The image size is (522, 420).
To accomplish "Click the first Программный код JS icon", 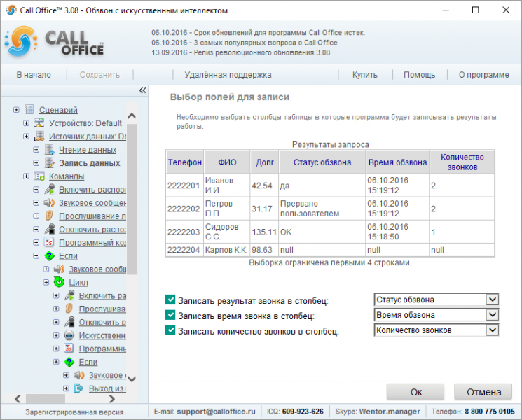I will pyautogui.click(x=49, y=242).
